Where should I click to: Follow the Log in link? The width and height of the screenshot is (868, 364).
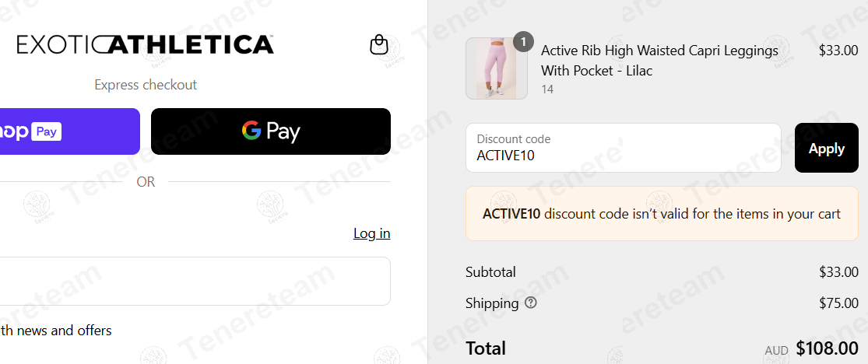coord(371,233)
